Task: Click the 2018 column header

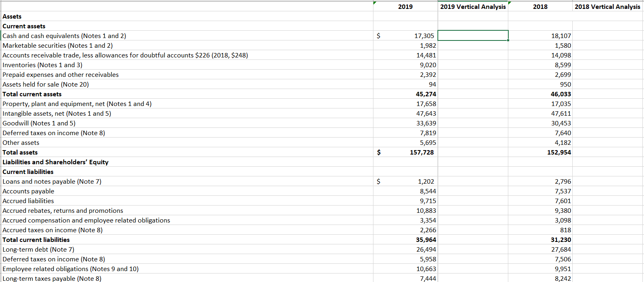Action: click(x=540, y=6)
